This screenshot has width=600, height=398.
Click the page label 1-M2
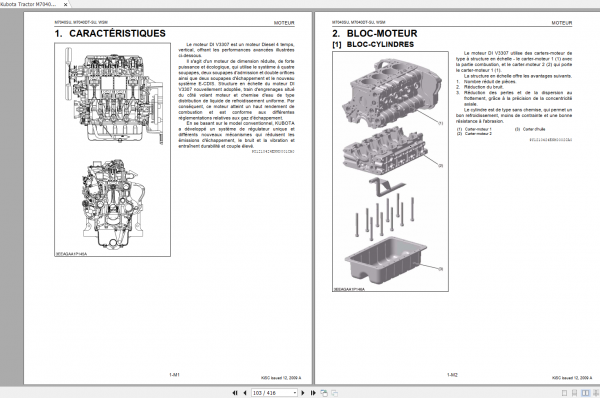point(452,375)
